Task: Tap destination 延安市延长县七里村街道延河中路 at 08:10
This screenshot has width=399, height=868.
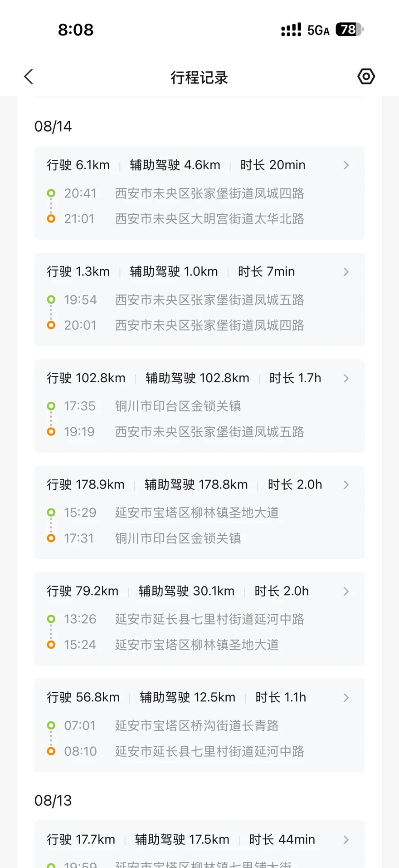Action: (209, 751)
